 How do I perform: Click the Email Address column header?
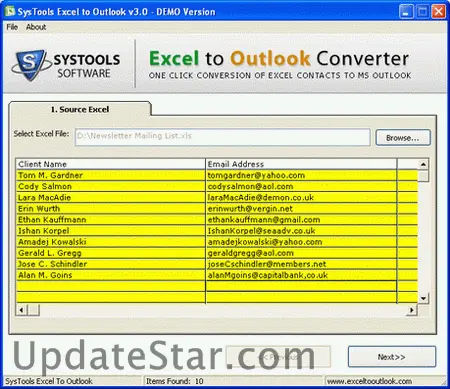301,164
